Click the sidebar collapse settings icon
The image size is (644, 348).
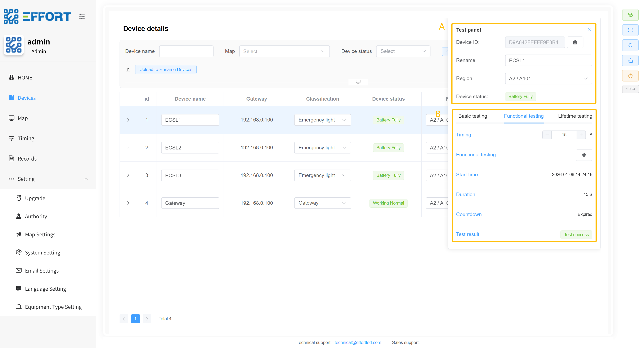click(x=82, y=16)
